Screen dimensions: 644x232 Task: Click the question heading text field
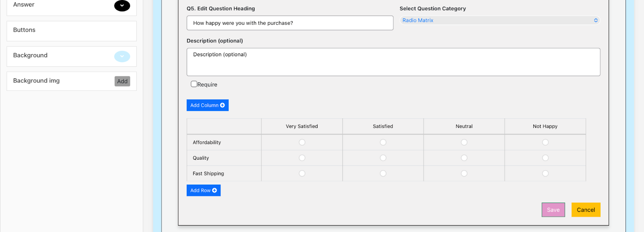pyautogui.click(x=290, y=23)
